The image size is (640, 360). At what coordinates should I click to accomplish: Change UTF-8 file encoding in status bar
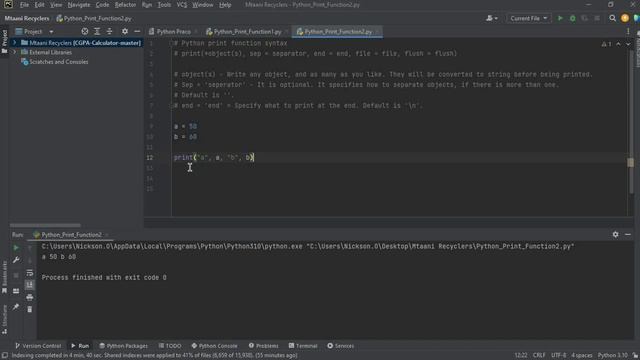(558, 356)
